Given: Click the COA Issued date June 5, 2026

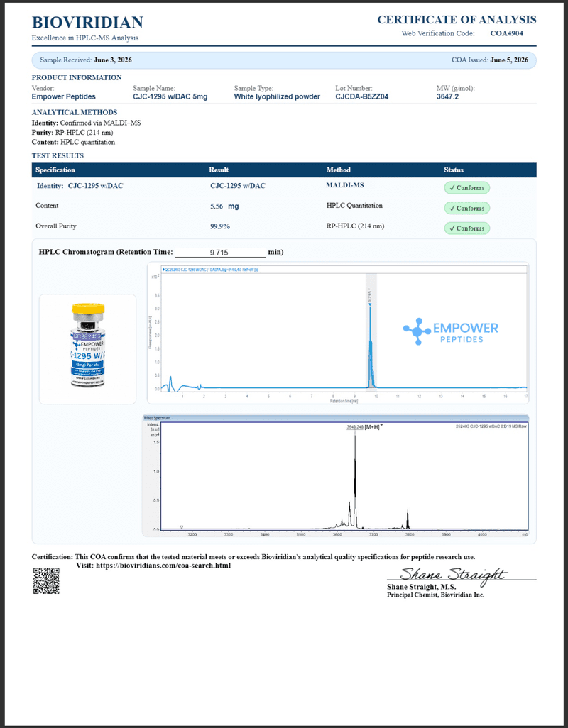Looking at the screenshot, I should [x=509, y=60].
